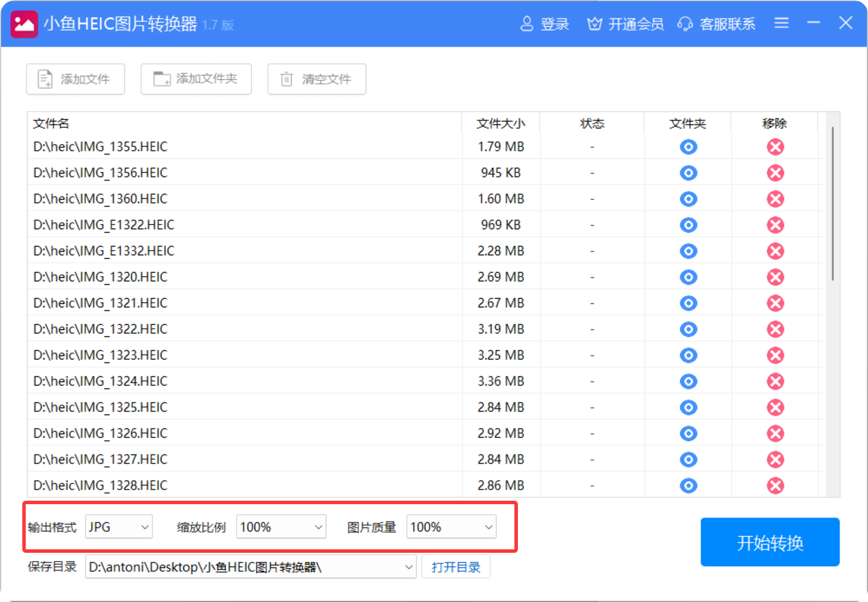Click folder icon for IMG_E1332.HEIC row
The height and width of the screenshot is (602, 868).
tap(688, 251)
